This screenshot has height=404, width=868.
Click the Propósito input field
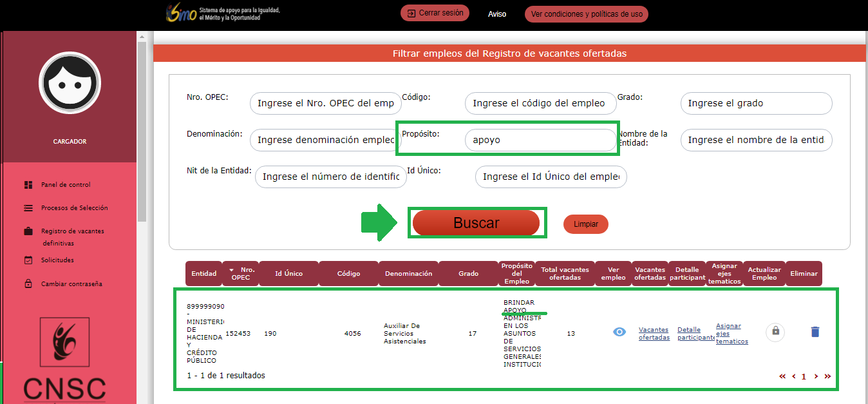[540, 140]
